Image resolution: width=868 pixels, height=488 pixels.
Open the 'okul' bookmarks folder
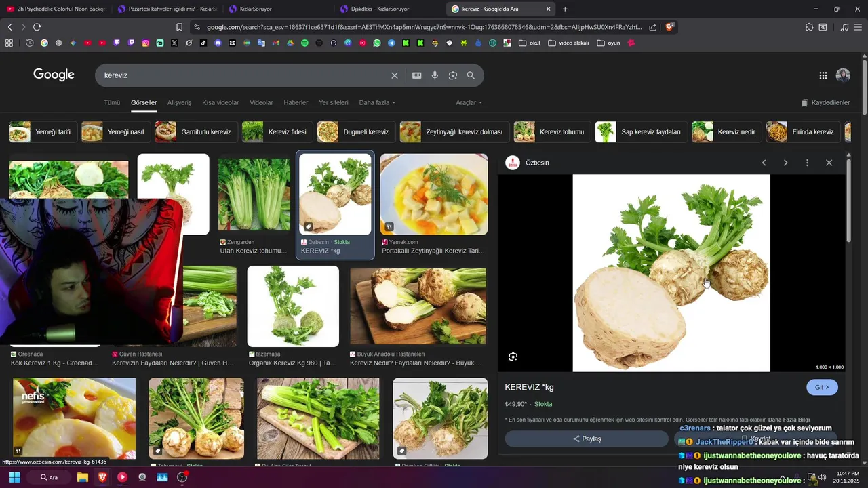click(x=529, y=43)
